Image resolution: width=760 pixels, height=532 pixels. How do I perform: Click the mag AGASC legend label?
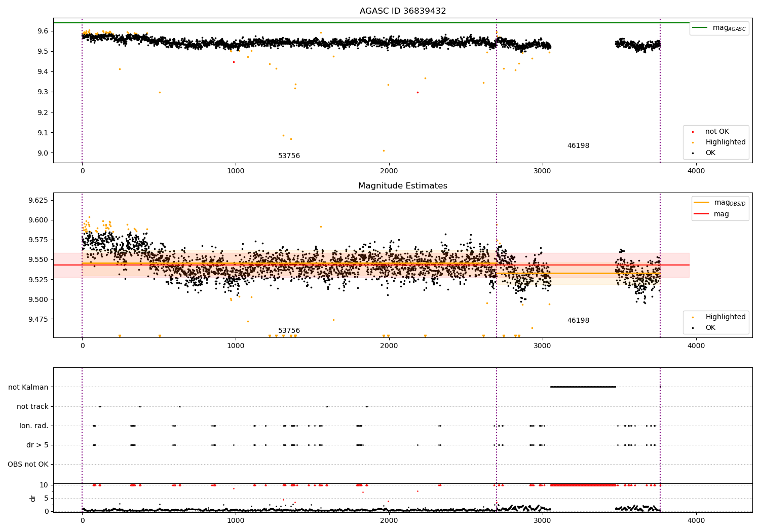729,28
